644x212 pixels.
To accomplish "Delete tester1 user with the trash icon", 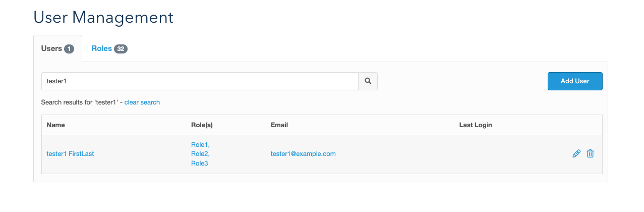I will tap(590, 154).
